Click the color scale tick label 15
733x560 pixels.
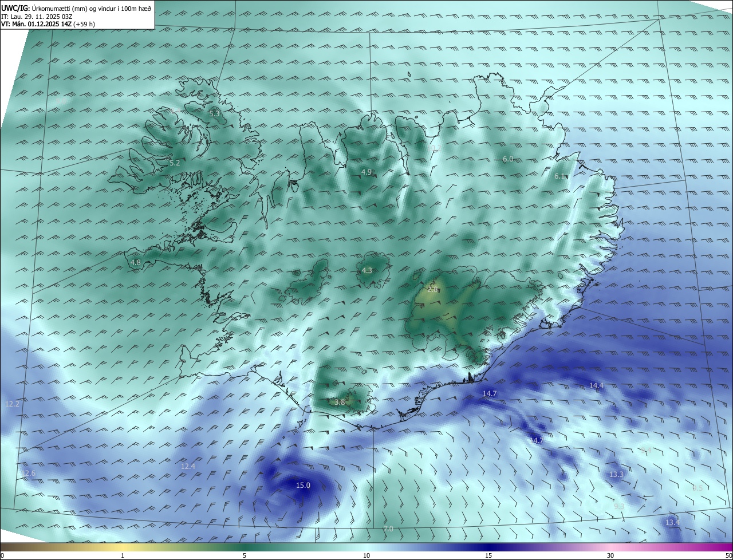pos(488,555)
